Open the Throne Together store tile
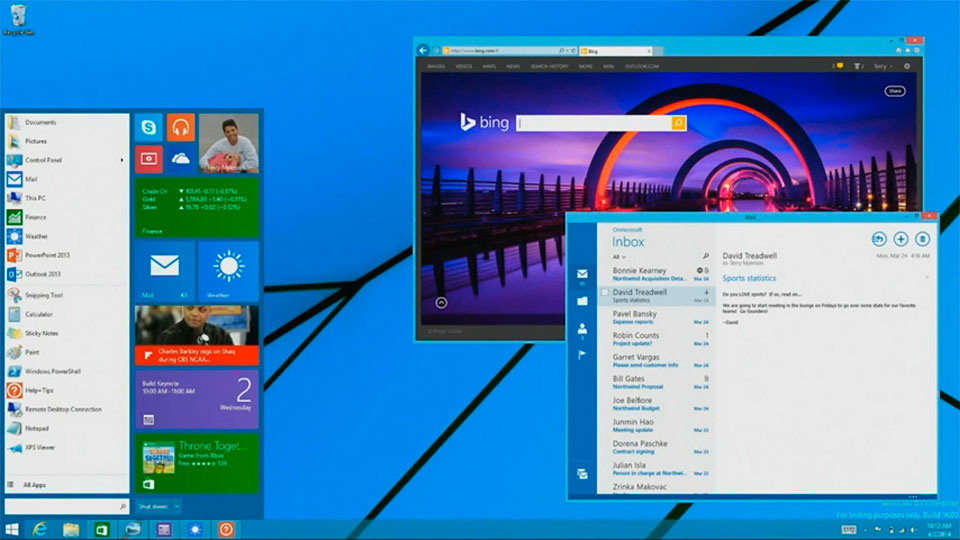 [x=197, y=463]
